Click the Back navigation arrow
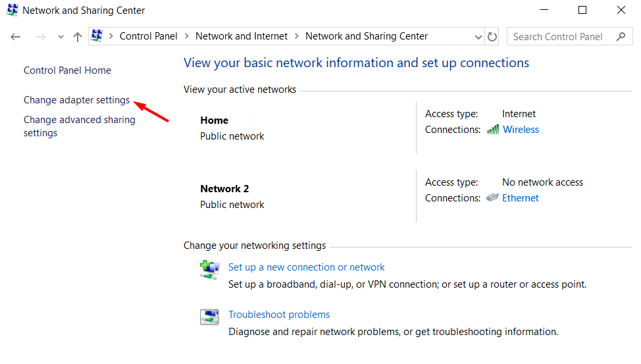Viewport: 641px width, 364px height. click(16, 37)
